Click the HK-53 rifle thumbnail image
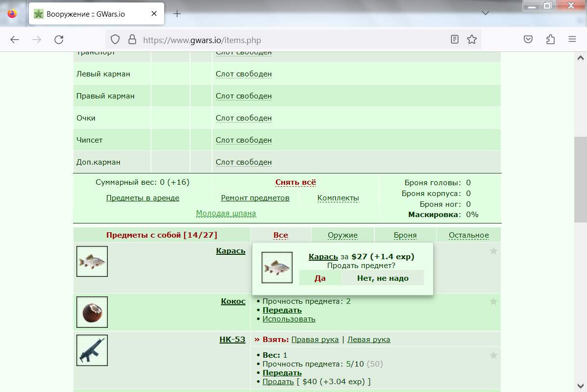Viewport: 587px width, 392px height. click(x=92, y=350)
